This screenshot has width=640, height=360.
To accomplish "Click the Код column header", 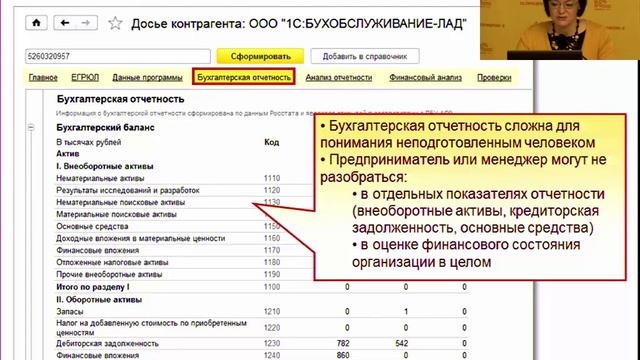I will pyautogui.click(x=271, y=142).
